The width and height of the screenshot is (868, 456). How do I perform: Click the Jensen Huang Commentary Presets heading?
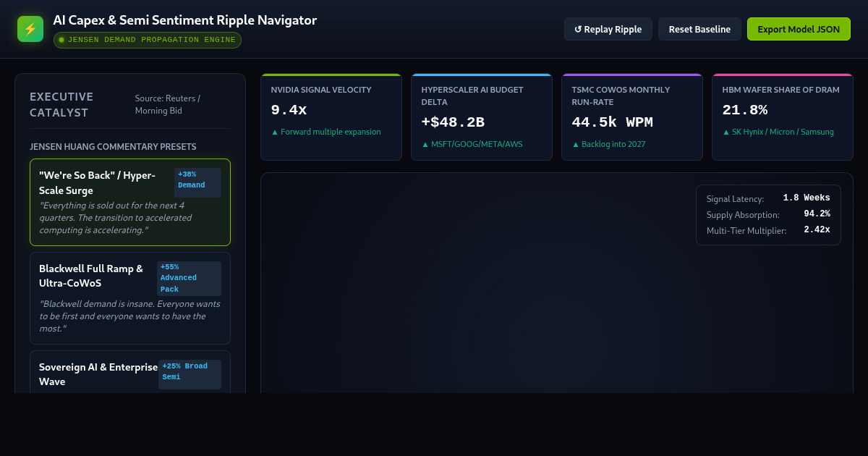tap(113, 147)
